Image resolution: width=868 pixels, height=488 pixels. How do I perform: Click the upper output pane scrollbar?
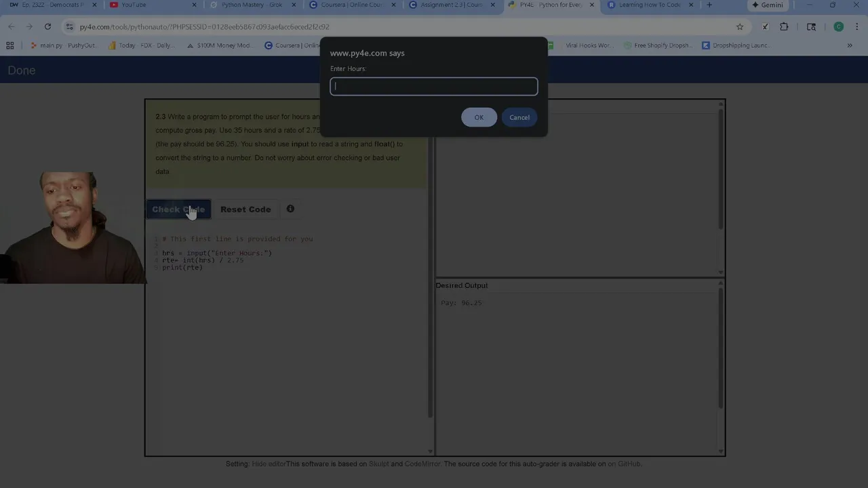pyautogui.click(x=721, y=169)
